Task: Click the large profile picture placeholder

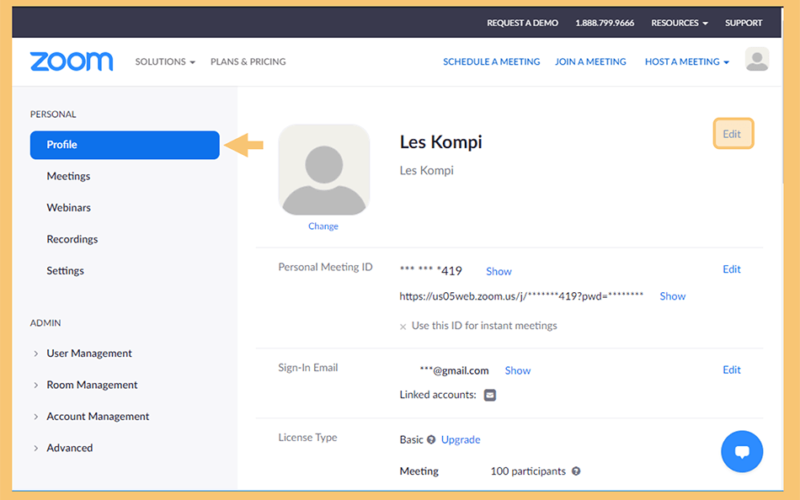Action: pyautogui.click(x=324, y=170)
